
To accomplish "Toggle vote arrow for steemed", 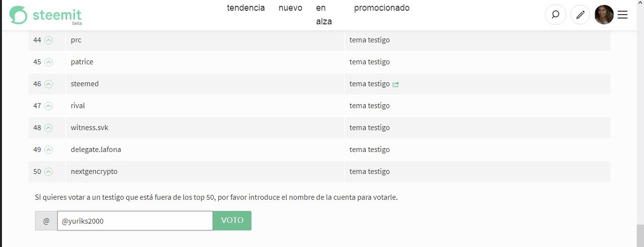I will pyautogui.click(x=48, y=84).
